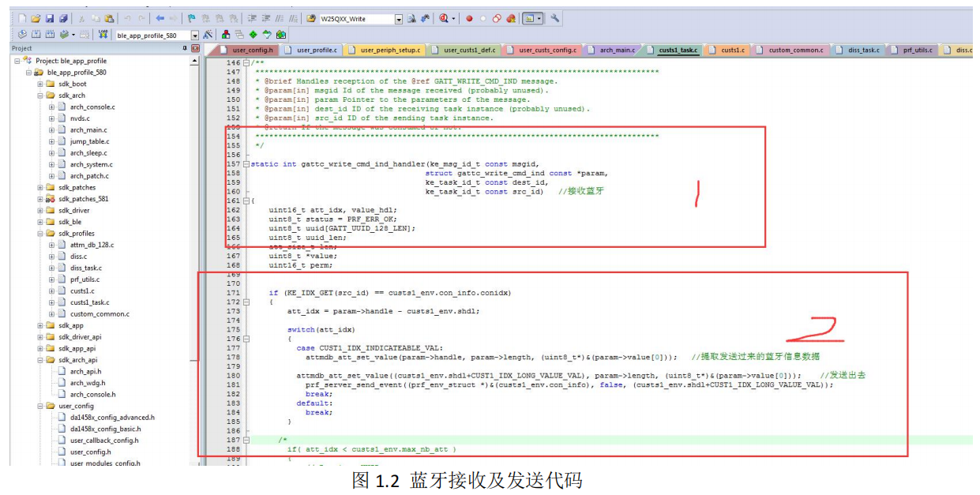Click the Download/Load to flash icon

pos(103,35)
